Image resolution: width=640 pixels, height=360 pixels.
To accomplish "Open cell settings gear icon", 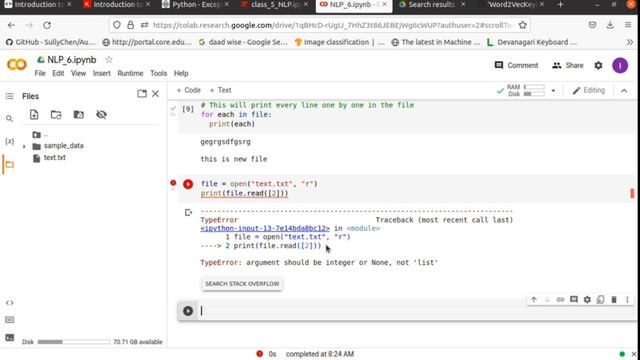I will (x=587, y=300).
